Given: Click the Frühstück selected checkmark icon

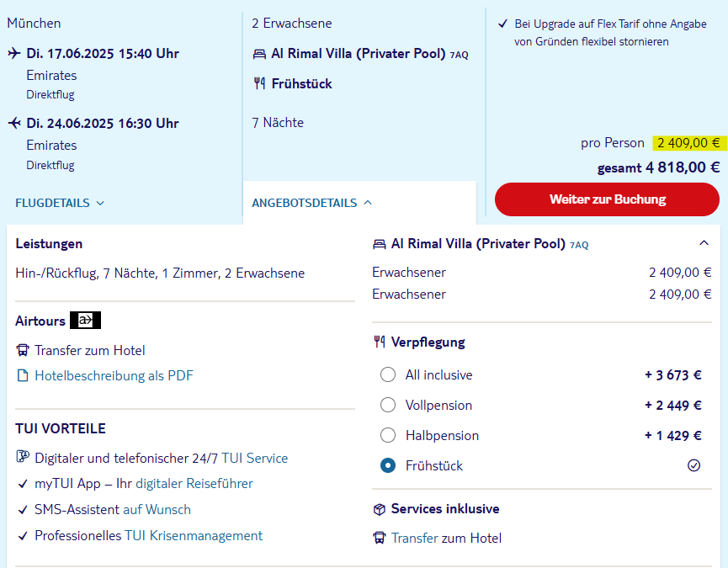Looking at the screenshot, I should click(693, 465).
